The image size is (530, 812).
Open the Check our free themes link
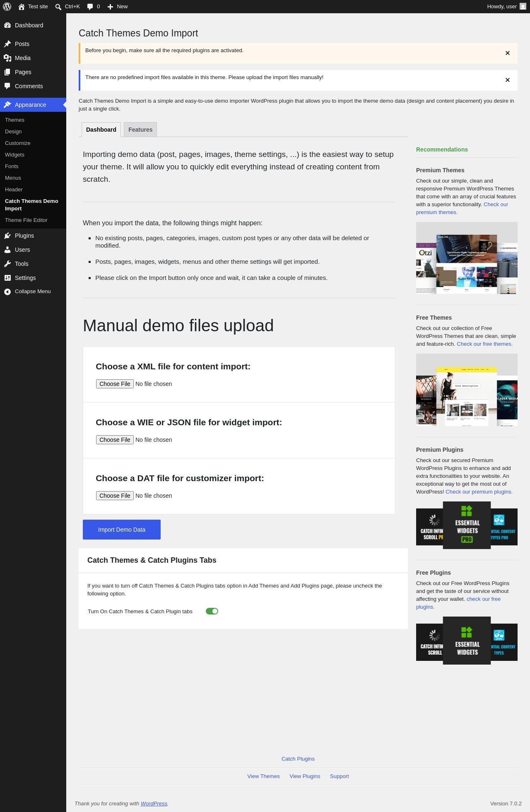click(484, 344)
